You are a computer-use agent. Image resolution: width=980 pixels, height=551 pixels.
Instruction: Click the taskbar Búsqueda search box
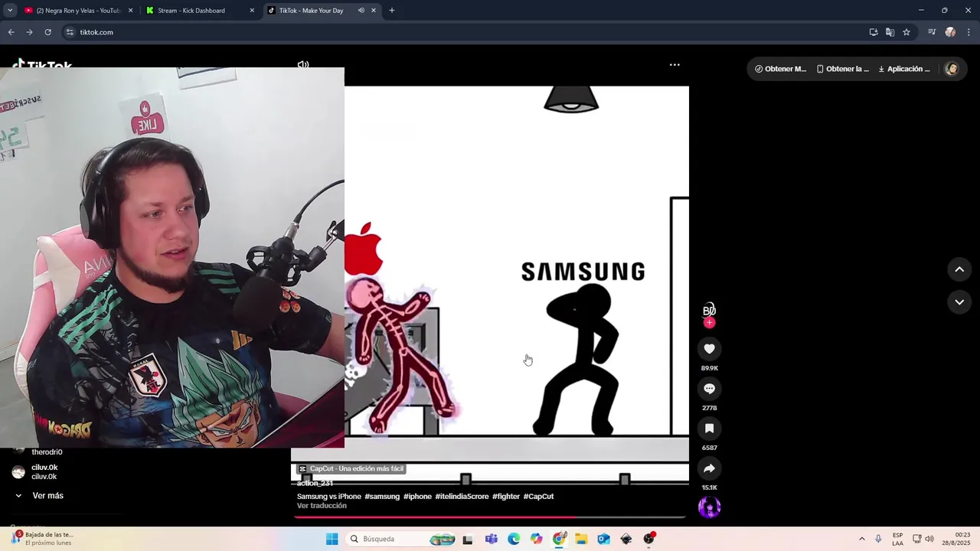click(x=403, y=539)
